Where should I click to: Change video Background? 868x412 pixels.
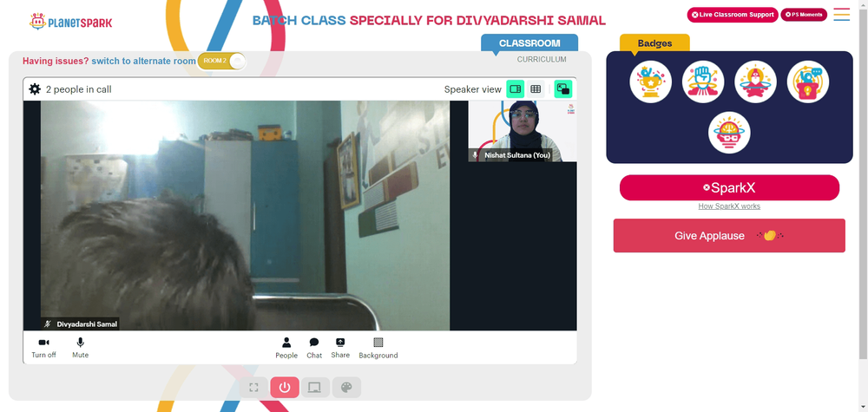[x=378, y=349]
